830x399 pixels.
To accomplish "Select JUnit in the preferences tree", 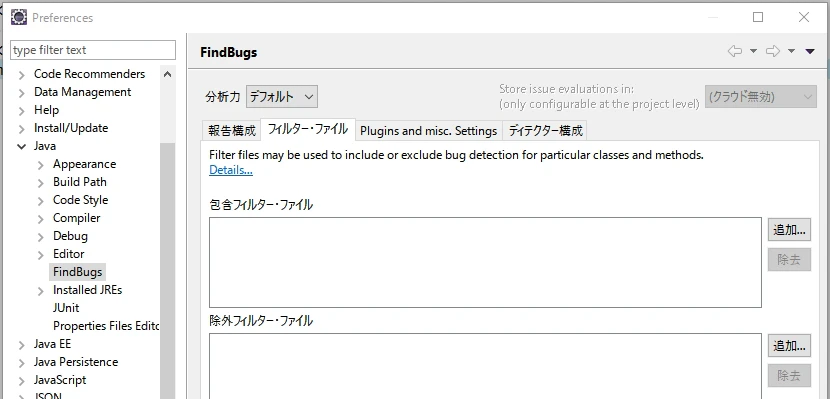I will pyautogui.click(x=66, y=308).
